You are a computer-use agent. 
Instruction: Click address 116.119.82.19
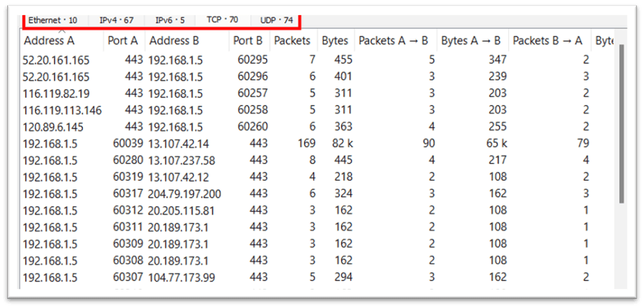click(56, 94)
